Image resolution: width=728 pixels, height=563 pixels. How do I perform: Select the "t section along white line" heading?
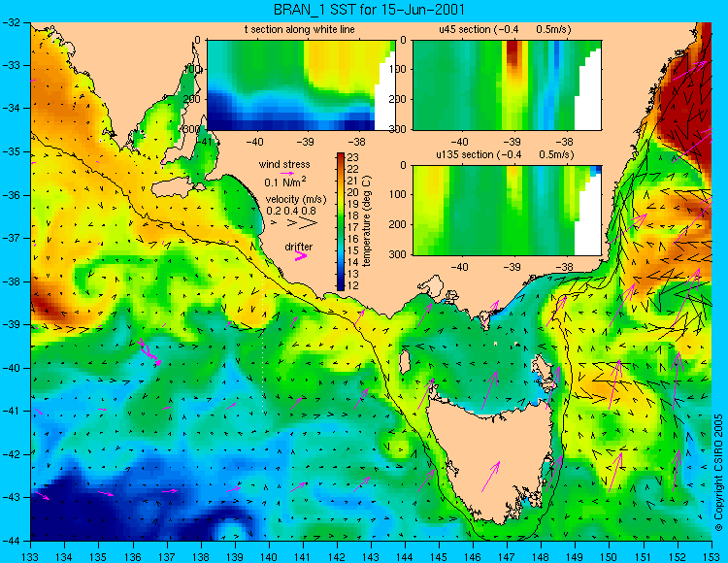pos(300,29)
